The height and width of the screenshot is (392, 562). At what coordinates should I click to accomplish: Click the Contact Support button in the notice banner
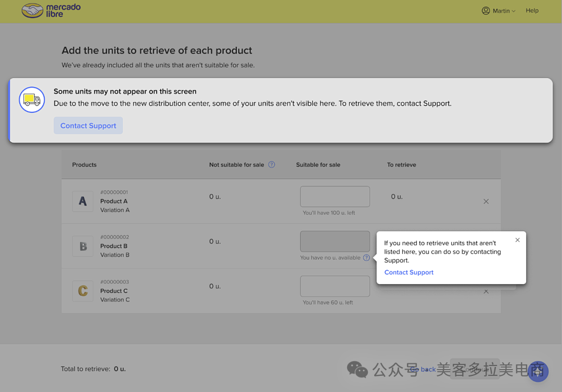pos(88,125)
